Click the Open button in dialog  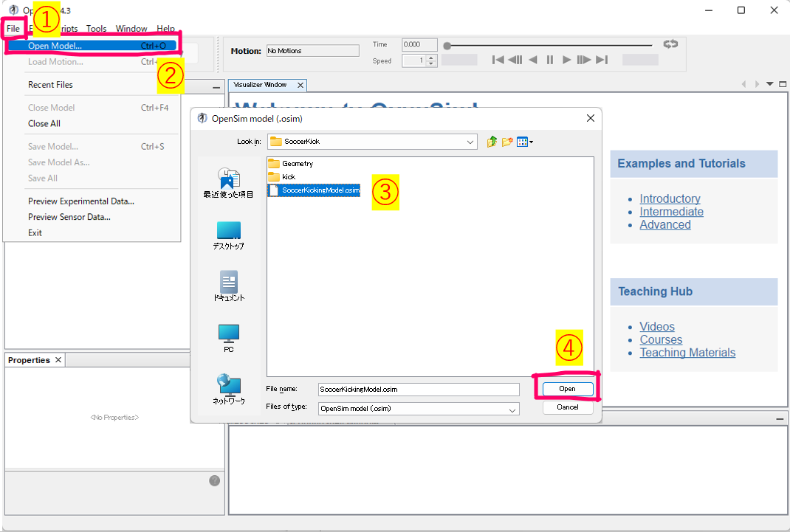coord(567,389)
